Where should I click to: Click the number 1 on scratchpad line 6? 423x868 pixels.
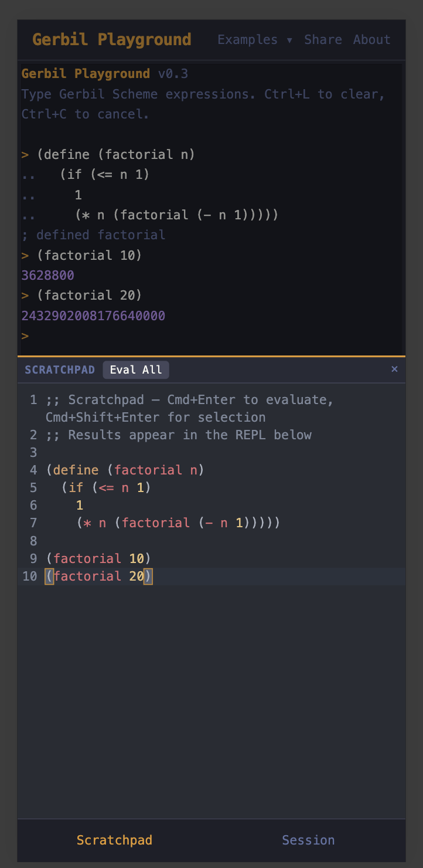[80, 506]
